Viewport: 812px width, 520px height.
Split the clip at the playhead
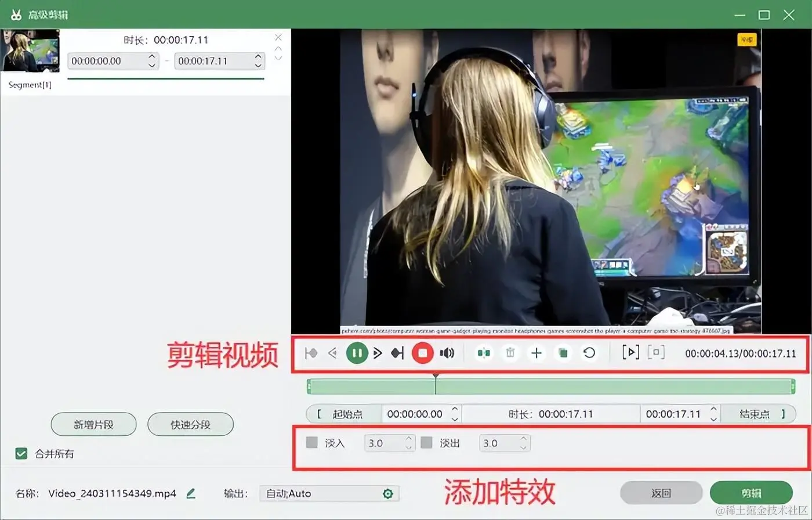point(483,353)
